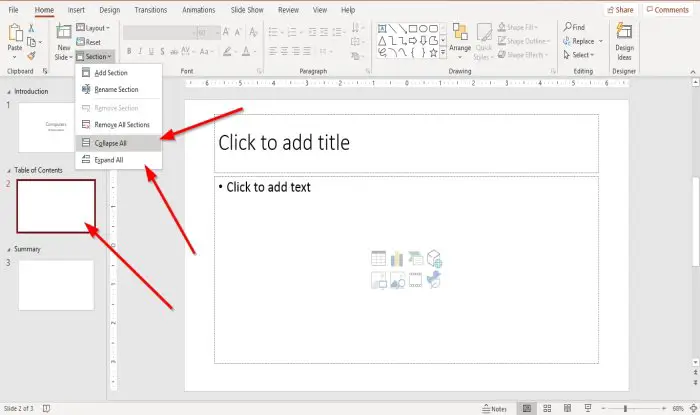Start Slide Show from status bar
Image resolution: width=700 pixels, height=415 pixels.
tap(588, 408)
